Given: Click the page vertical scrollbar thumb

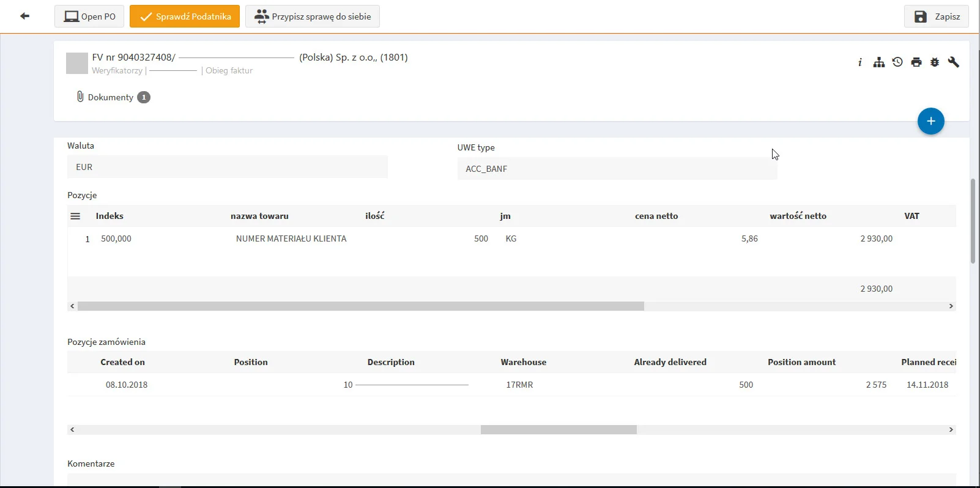Looking at the screenshot, I should point(973,221).
